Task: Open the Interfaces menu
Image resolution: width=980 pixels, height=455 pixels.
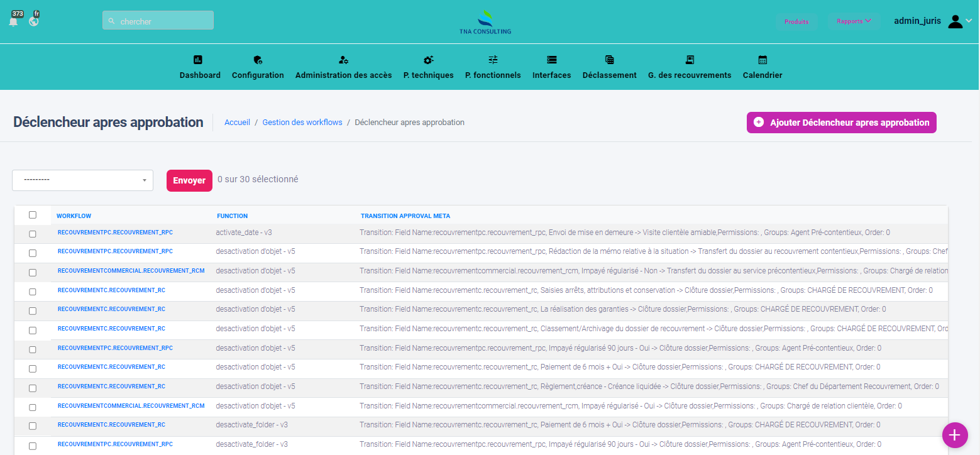Action: (551, 68)
